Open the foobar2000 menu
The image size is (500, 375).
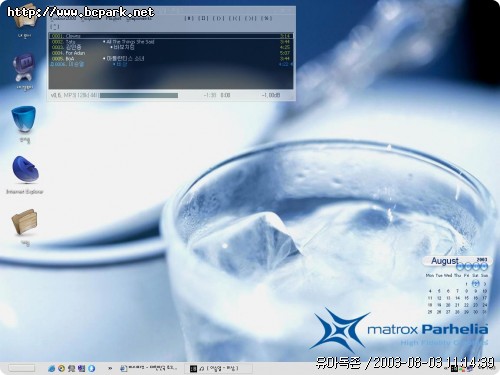[63, 19]
